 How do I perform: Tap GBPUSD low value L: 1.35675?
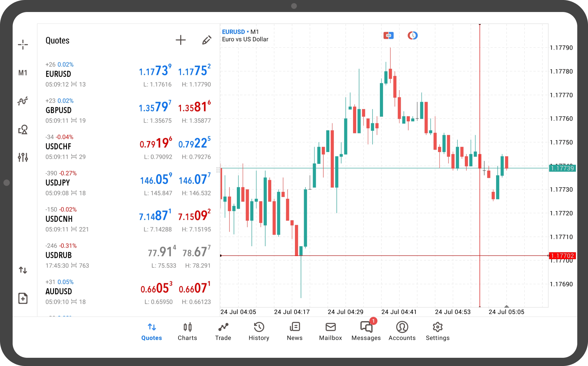(158, 121)
